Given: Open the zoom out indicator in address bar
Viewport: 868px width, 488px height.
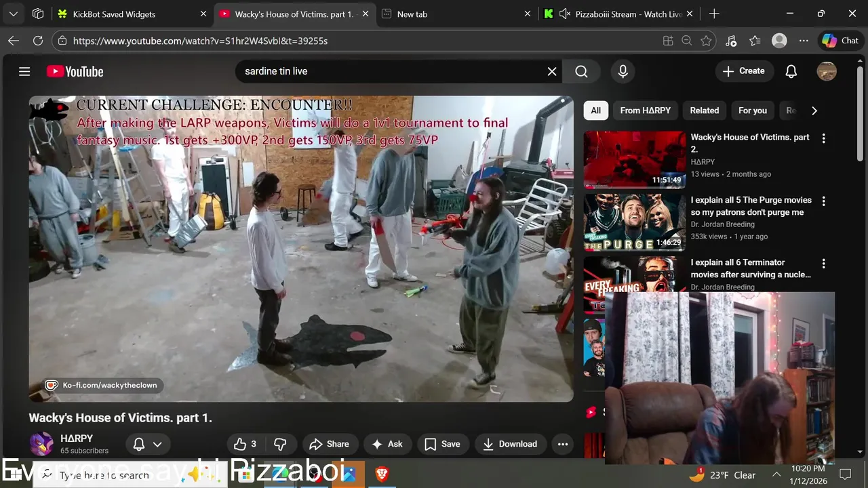Looking at the screenshot, I should click(687, 41).
